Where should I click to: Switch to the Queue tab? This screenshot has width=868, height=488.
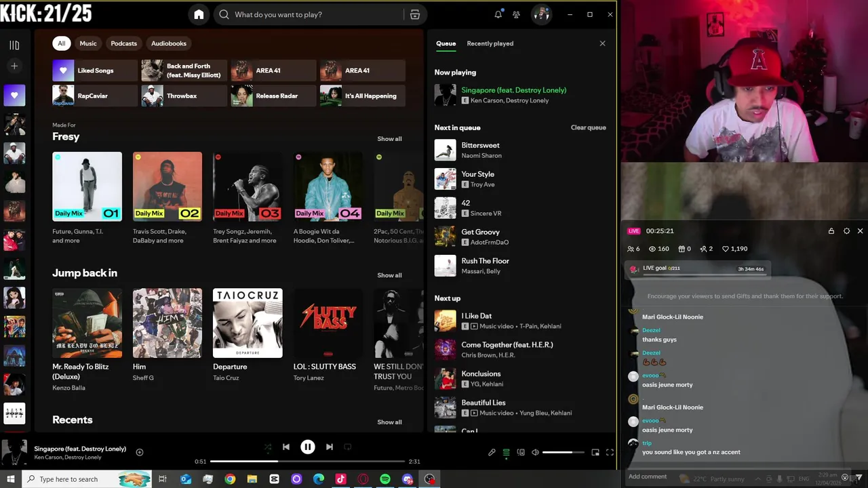[446, 43]
